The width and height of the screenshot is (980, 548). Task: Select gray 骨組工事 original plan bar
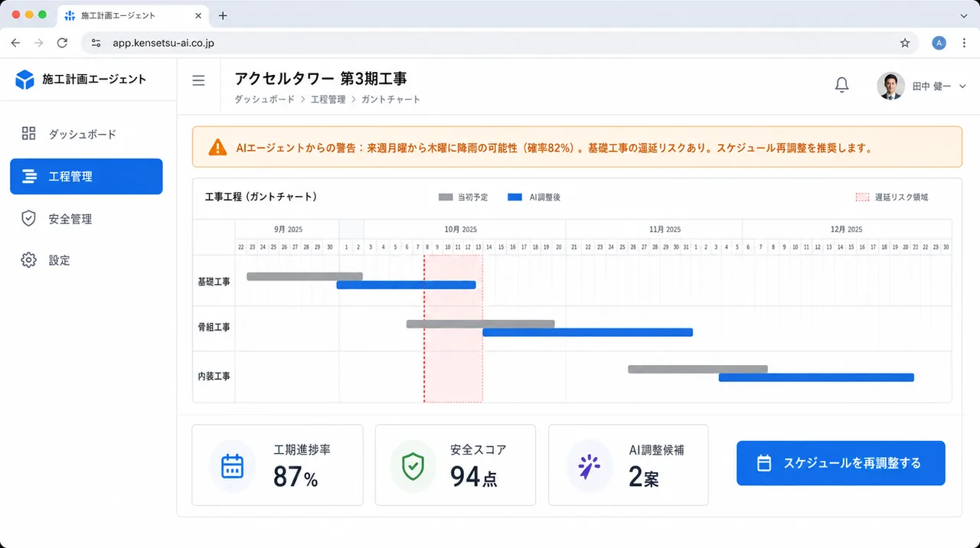[480, 324]
